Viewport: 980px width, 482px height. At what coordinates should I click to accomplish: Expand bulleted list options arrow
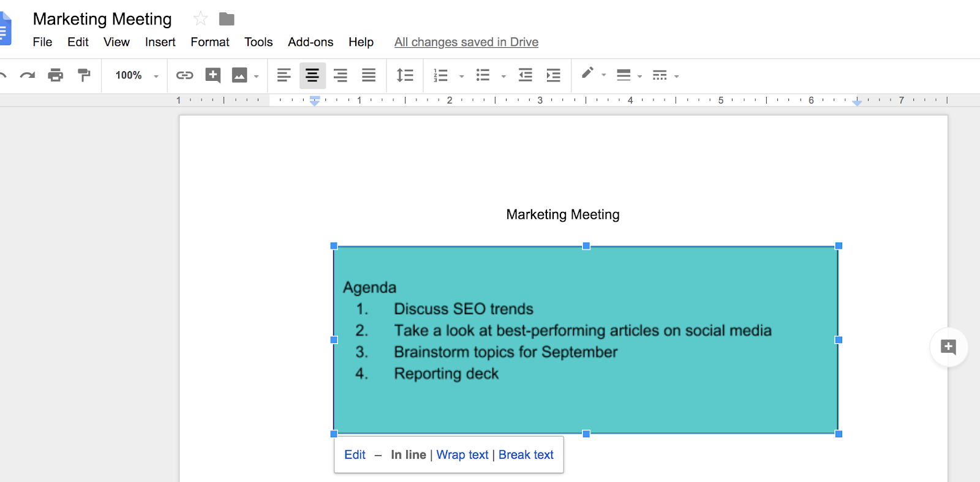503,77
